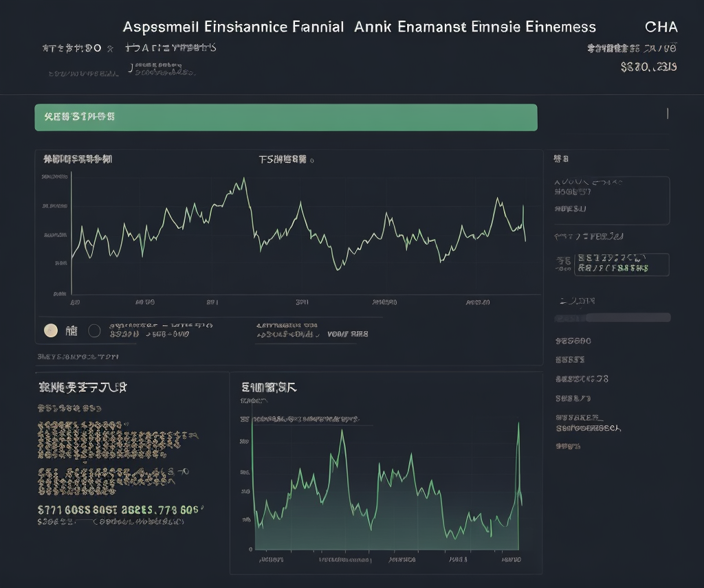Click the dashboard title text in the header
The width and height of the screenshot is (704, 588).
(359, 27)
